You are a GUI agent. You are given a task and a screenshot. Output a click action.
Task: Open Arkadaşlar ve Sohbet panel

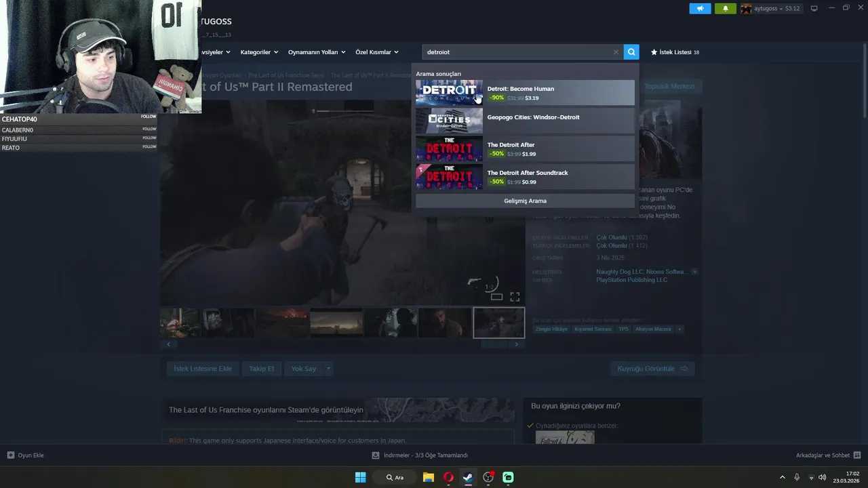828,455
